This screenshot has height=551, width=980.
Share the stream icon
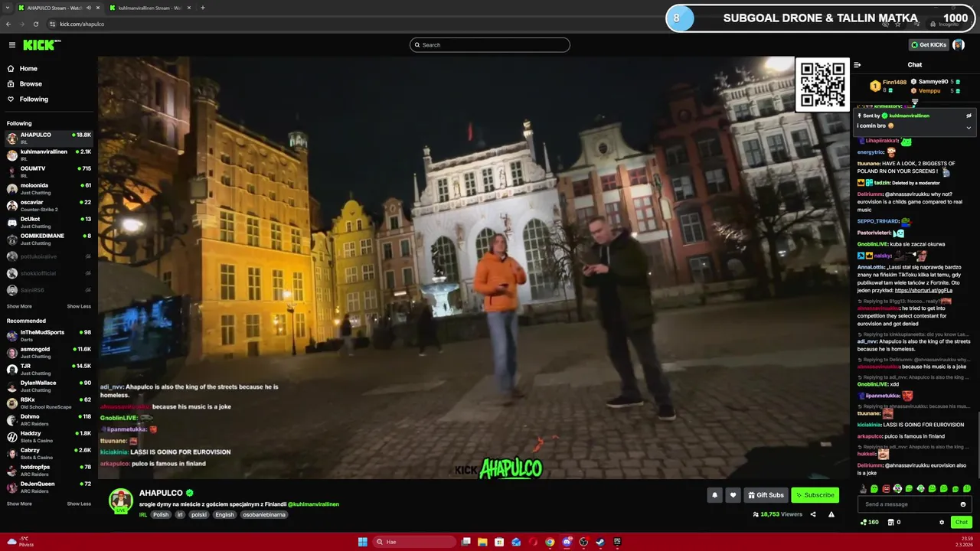tap(813, 514)
